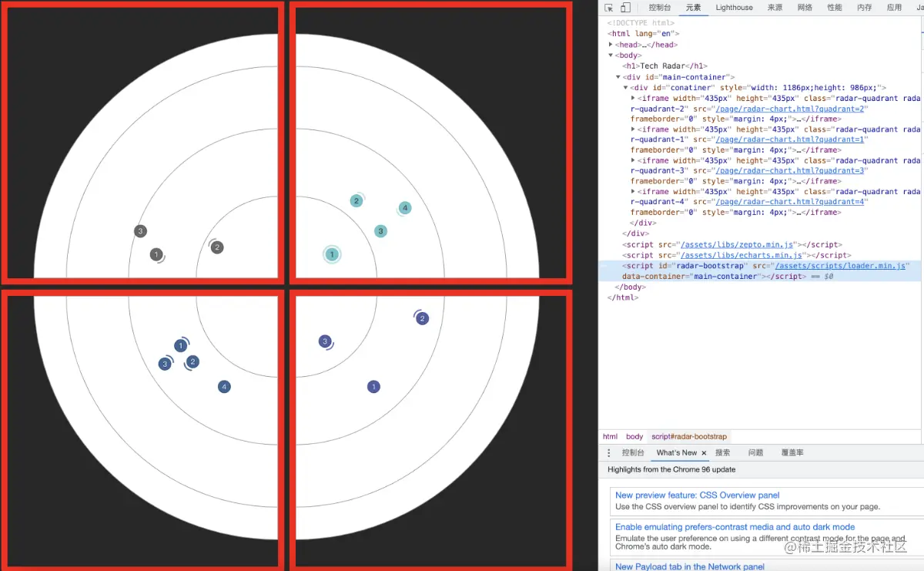The height and width of the screenshot is (571, 924).
Task: Select the script#radar-bootstrap breadcrumb
Action: click(x=689, y=436)
